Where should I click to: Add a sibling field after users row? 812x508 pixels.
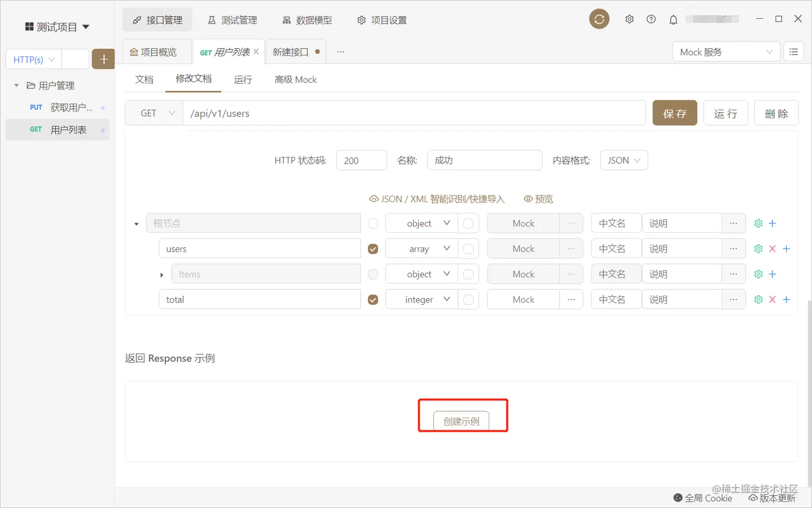(x=786, y=248)
